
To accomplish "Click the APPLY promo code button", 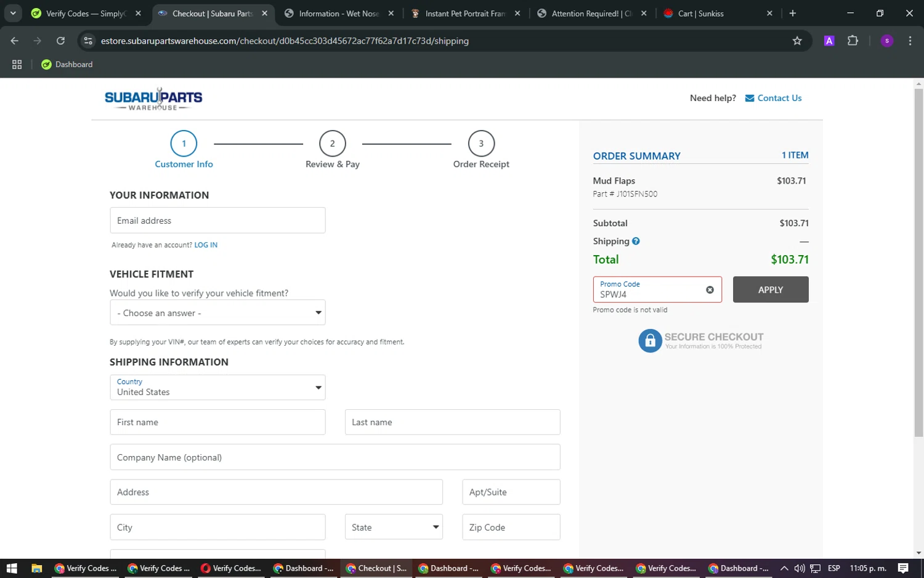I will 771,290.
